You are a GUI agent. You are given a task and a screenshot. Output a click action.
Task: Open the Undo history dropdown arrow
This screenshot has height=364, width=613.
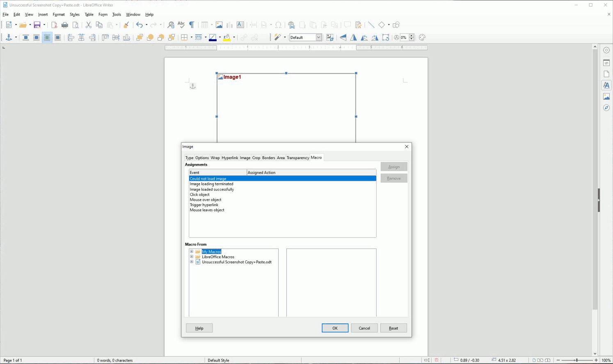click(146, 25)
